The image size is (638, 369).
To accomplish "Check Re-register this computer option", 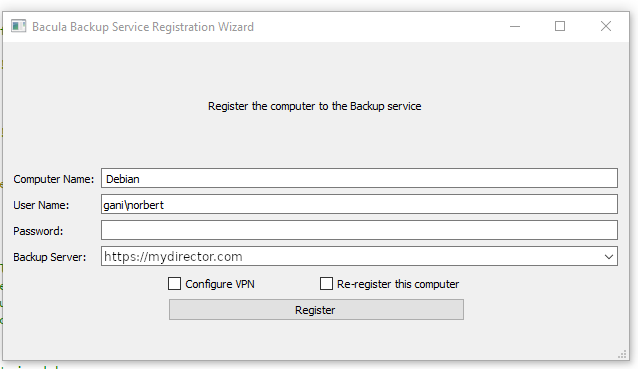I will tap(326, 284).
